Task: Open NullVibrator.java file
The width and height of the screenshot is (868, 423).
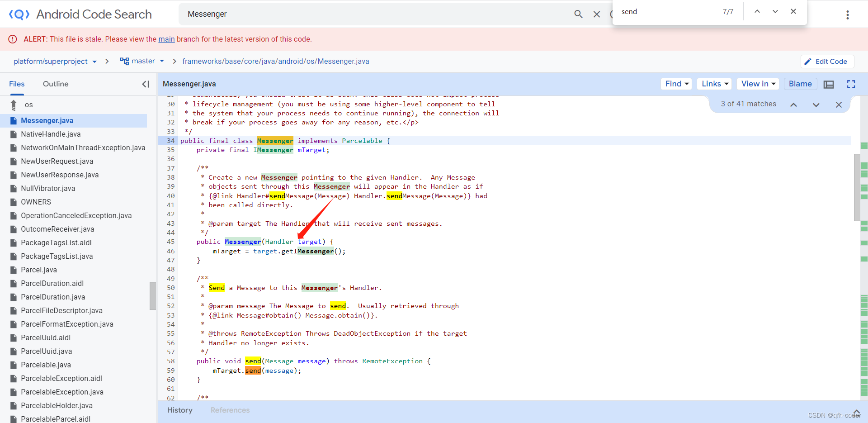Action: pyautogui.click(x=48, y=189)
